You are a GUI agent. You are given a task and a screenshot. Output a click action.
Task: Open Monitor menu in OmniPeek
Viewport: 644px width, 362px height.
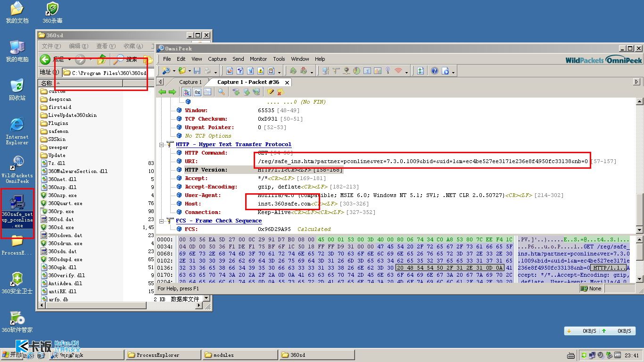click(x=258, y=59)
